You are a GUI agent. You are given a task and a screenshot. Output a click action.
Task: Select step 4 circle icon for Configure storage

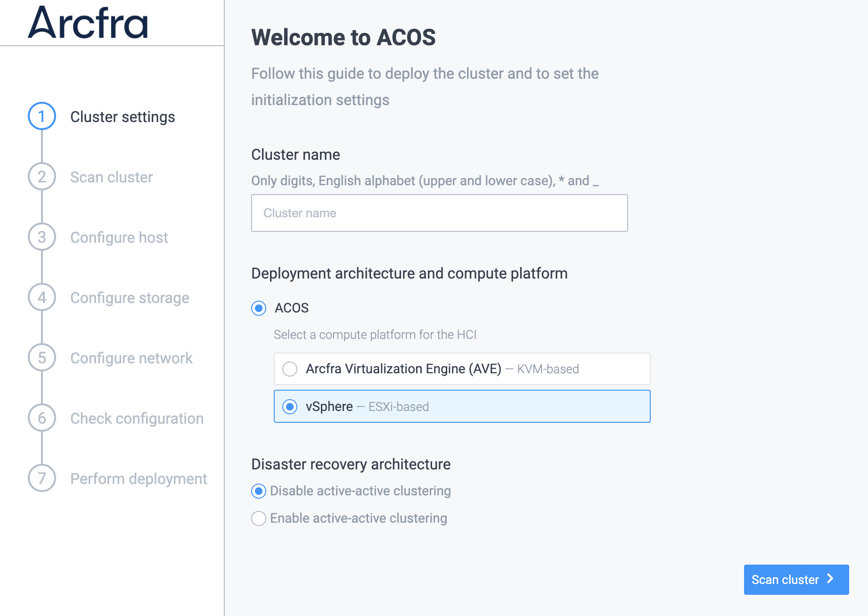tap(42, 297)
